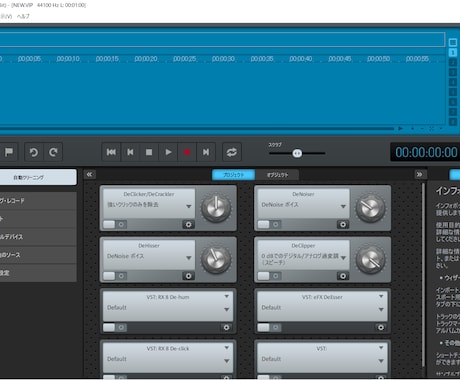Select the 自動クリーニング sidebar tab
This screenshot has width=460, height=380.
[38, 177]
